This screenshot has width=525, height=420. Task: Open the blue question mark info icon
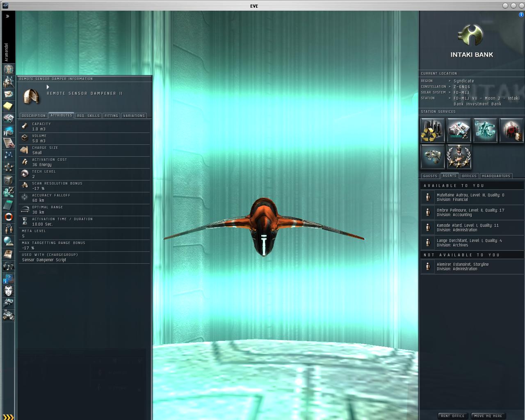[8, 278]
